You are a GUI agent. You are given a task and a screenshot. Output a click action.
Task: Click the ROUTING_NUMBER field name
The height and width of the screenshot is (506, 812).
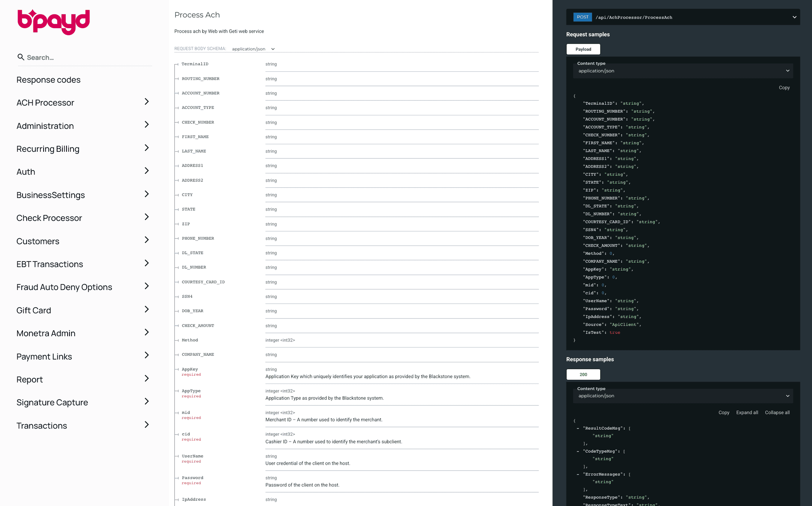[x=201, y=79]
